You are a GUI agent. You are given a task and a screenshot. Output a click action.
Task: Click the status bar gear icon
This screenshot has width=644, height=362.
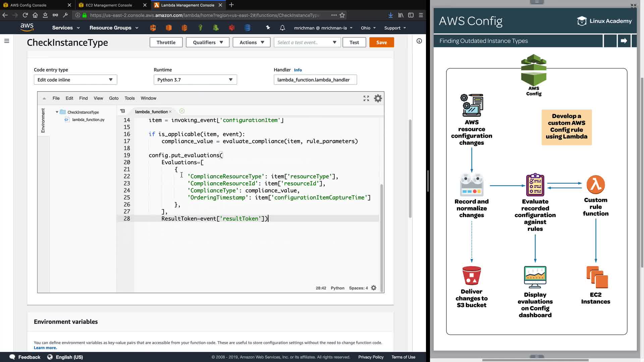point(374,288)
